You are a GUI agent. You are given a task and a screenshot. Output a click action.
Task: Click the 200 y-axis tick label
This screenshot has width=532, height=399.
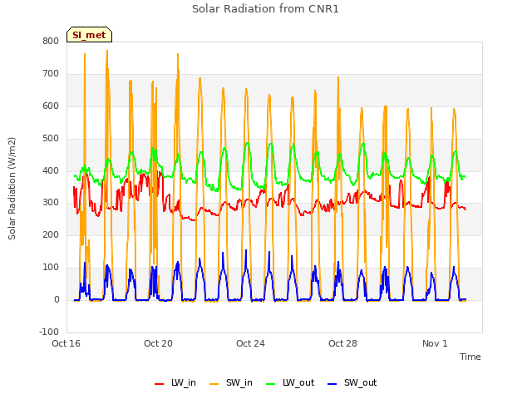pyautogui.click(x=51, y=234)
